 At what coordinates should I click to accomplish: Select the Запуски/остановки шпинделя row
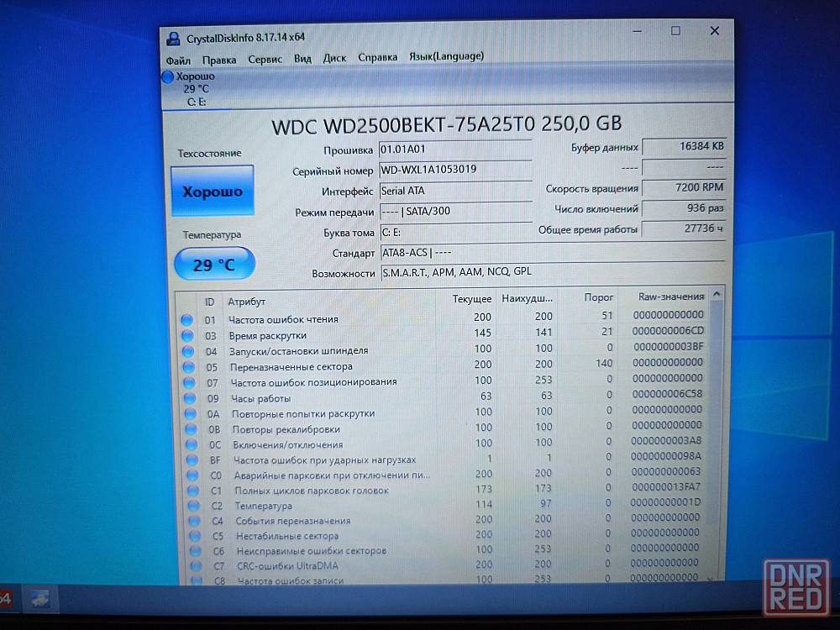pos(444,349)
